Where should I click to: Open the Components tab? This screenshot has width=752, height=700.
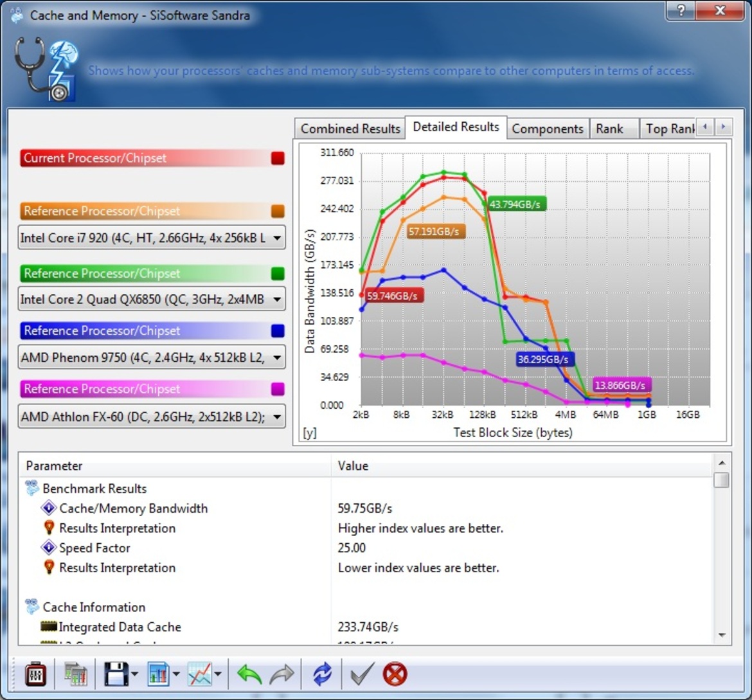tap(547, 129)
